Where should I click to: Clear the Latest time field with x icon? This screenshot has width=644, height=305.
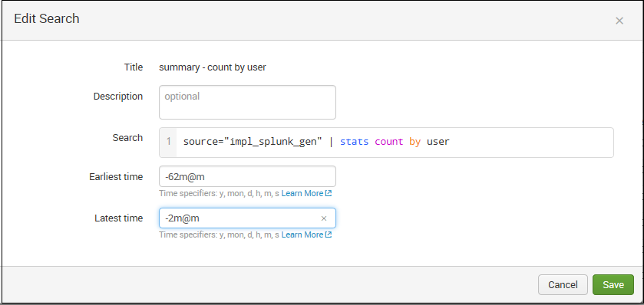[x=324, y=218]
